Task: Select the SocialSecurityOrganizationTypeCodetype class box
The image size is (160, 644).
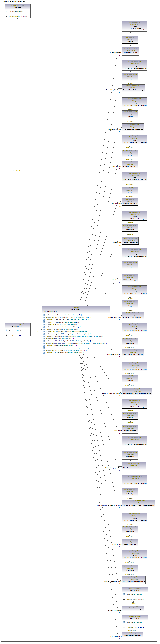Action: 137,392
